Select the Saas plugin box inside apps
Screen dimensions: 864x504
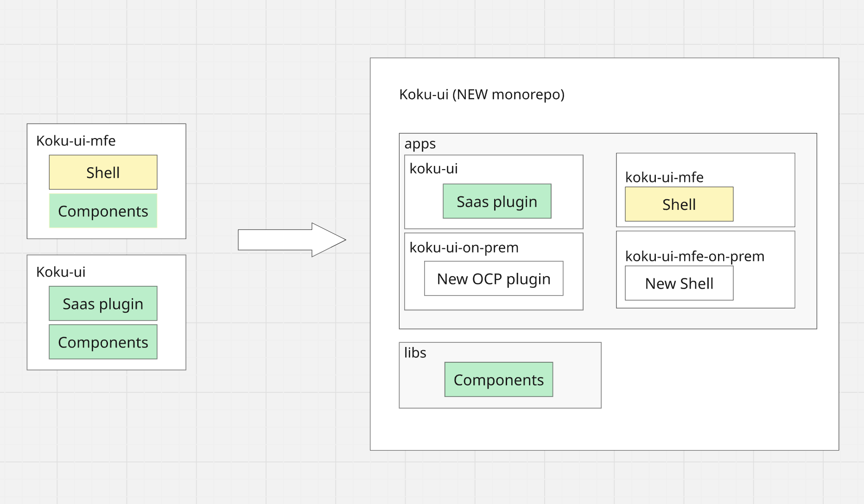click(497, 202)
